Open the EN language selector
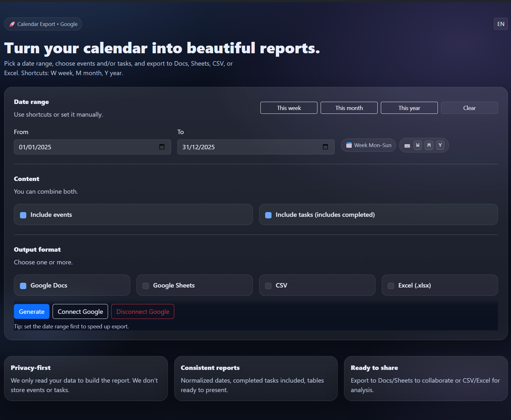 pos(501,24)
